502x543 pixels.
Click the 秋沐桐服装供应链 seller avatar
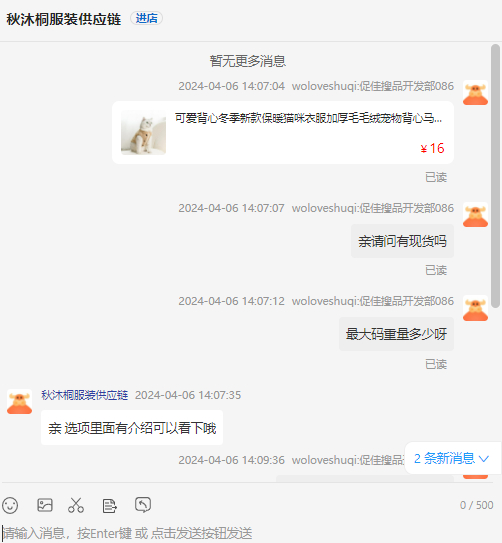[19, 402]
